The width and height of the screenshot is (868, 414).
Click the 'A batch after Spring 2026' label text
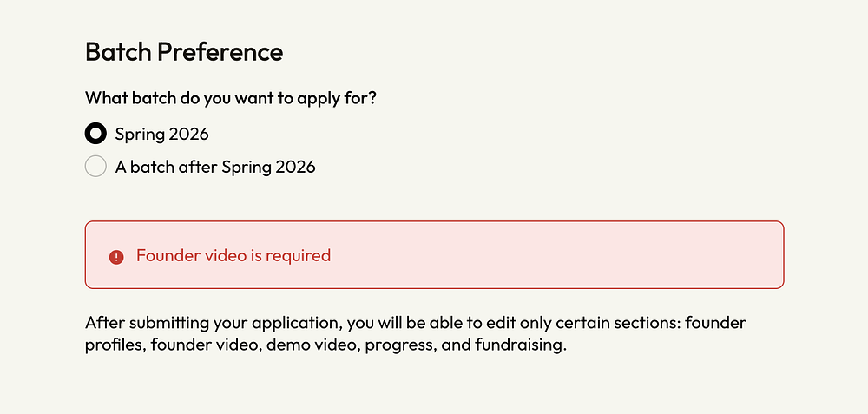pos(215,167)
